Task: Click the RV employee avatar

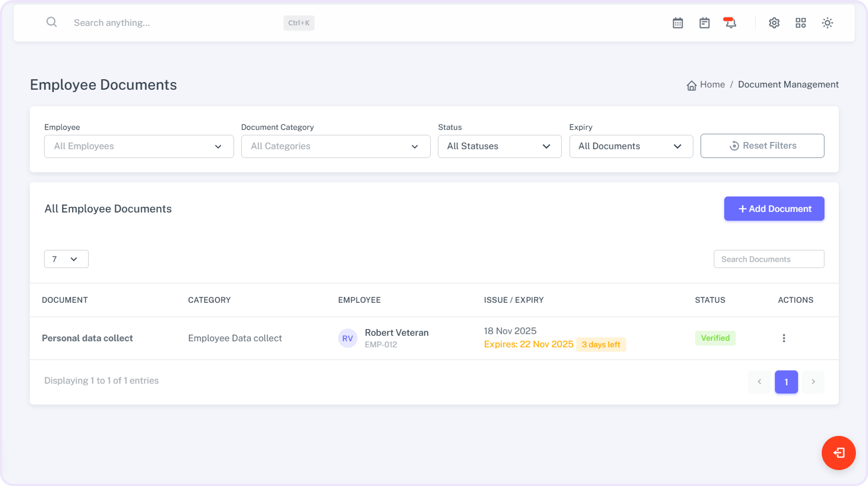Action: 348,338
